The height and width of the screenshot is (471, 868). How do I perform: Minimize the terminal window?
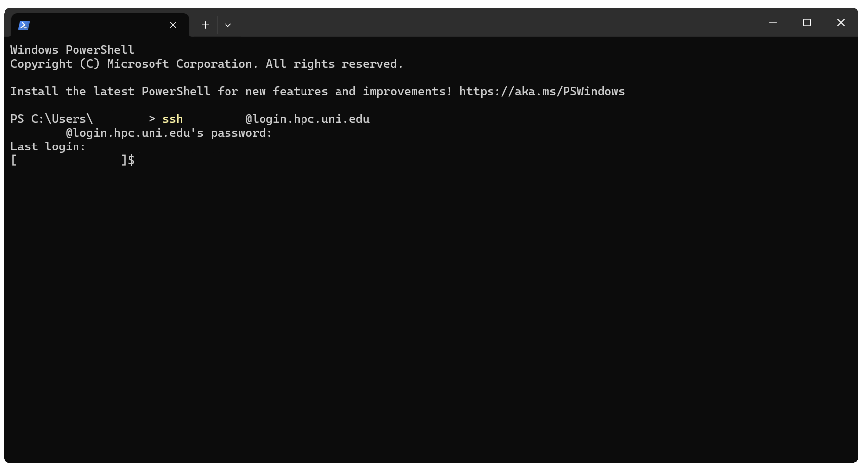(773, 23)
